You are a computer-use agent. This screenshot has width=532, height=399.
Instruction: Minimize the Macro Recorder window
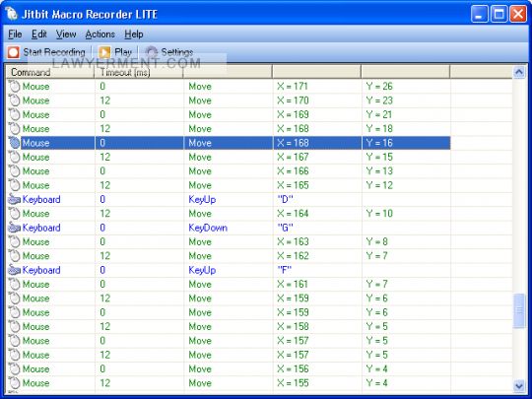(480, 14)
